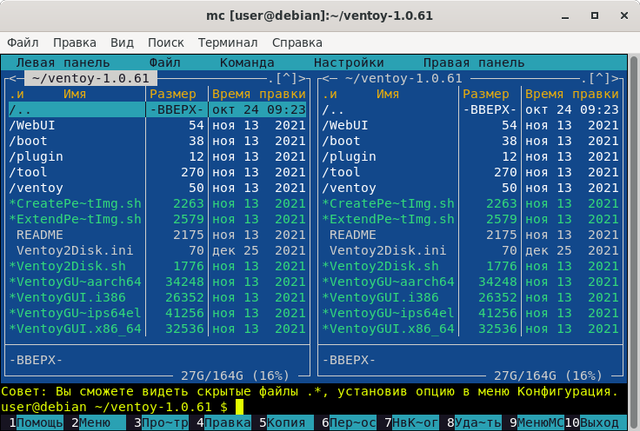Click the terminal vertical scrollbar
The width and height of the screenshot is (640, 431).
click(x=633, y=242)
